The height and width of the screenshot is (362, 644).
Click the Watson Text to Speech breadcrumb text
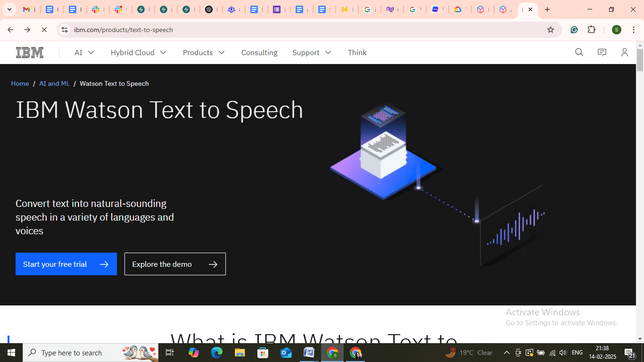114,83
